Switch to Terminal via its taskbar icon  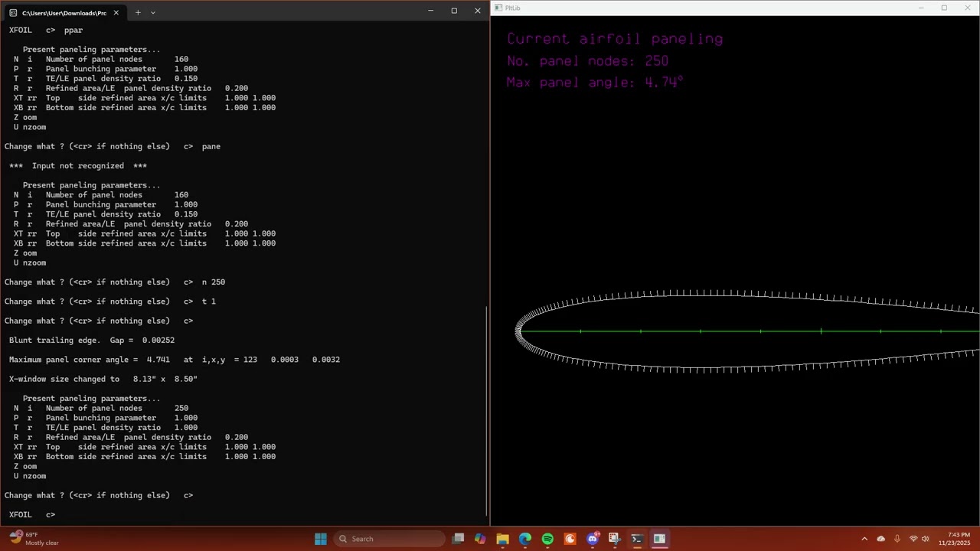tap(636, 539)
